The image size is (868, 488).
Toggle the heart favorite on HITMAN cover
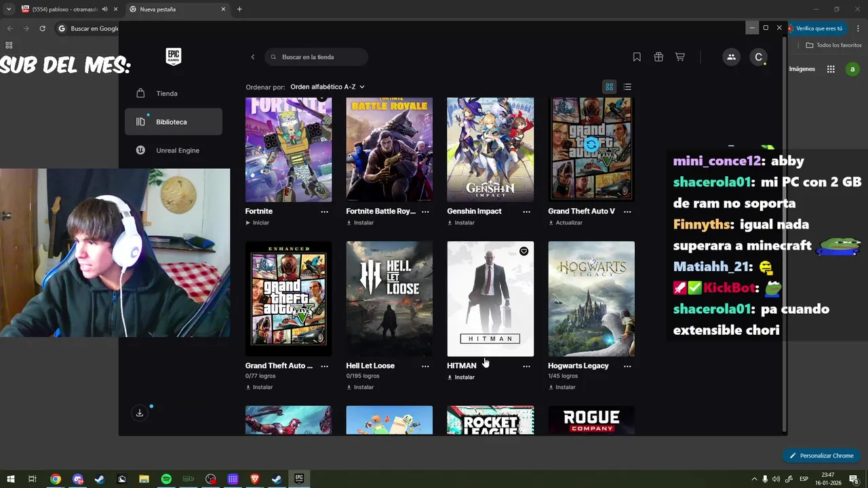[x=524, y=251]
